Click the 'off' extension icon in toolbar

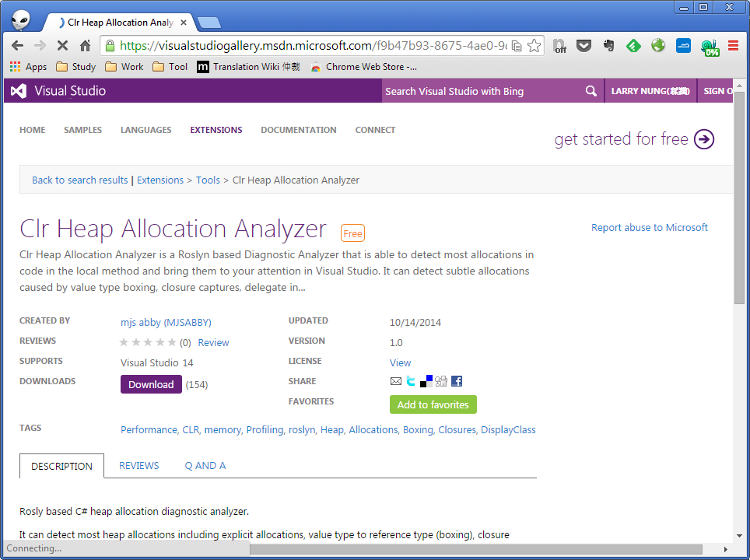click(x=559, y=46)
